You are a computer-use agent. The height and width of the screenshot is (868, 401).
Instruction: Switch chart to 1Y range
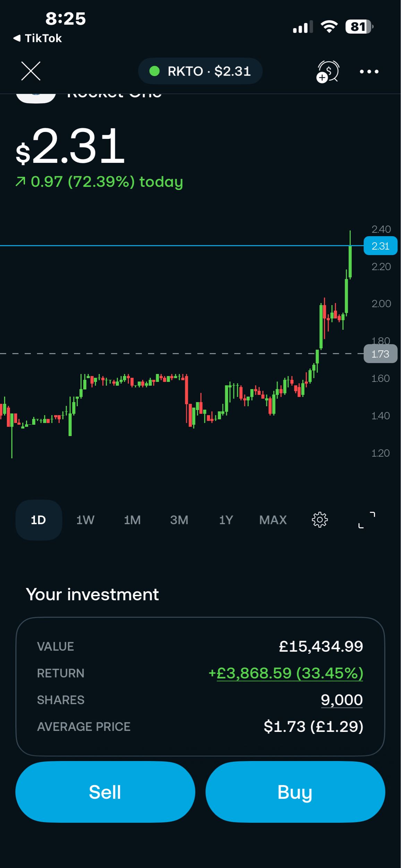226,520
